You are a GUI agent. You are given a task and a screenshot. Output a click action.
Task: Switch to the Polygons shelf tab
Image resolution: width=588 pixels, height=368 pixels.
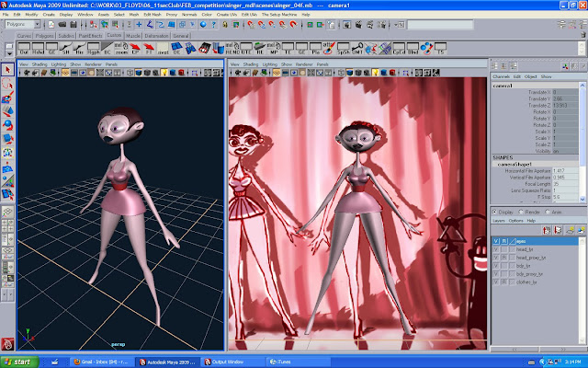click(44, 36)
